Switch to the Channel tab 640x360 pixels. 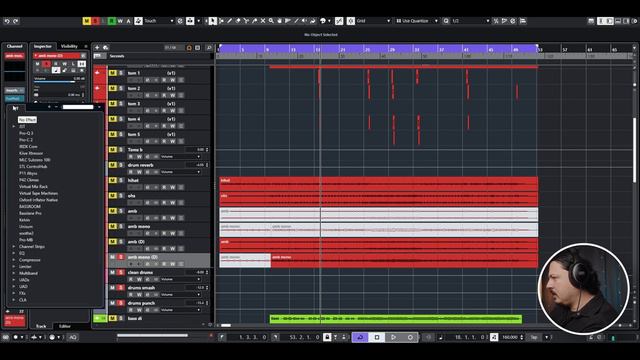point(14,47)
